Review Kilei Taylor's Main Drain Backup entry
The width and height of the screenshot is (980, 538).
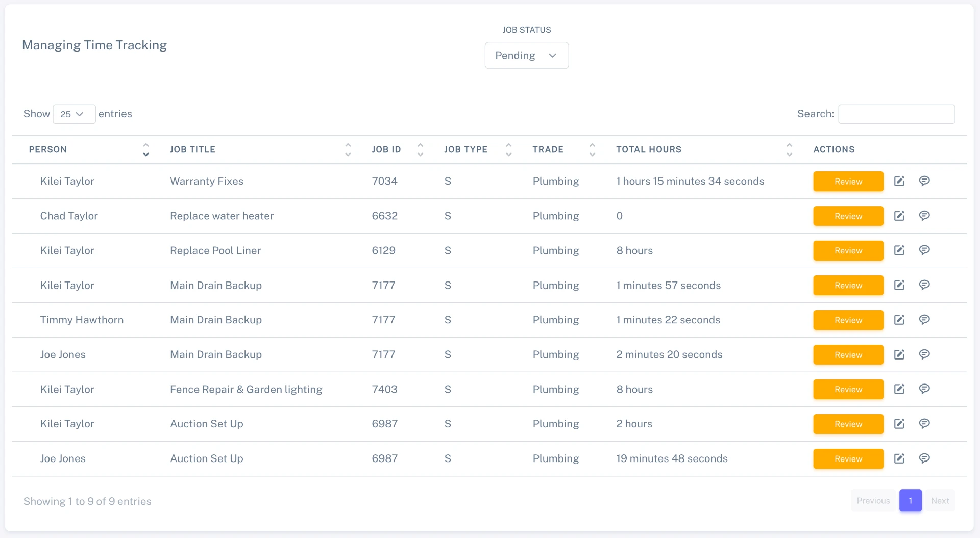pos(848,285)
